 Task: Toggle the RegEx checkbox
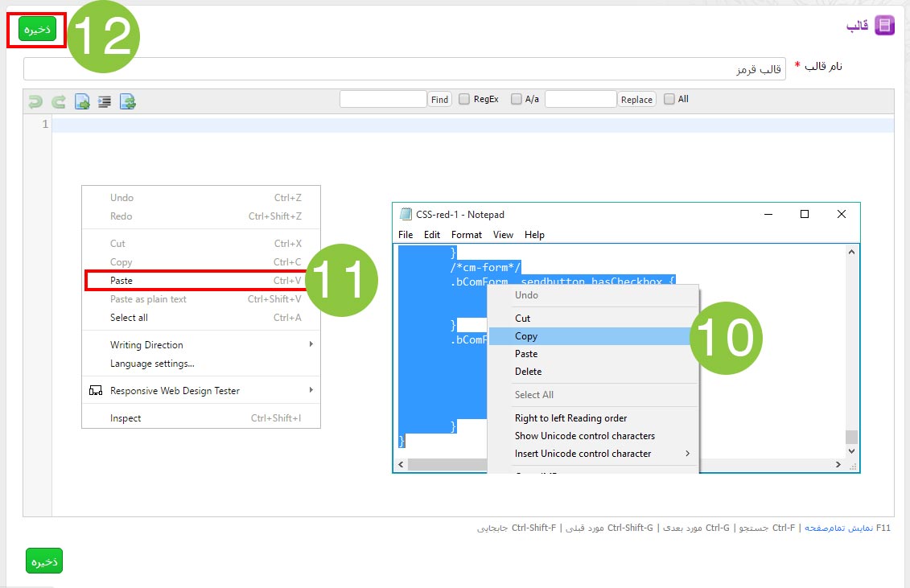[x=463, y=99]
